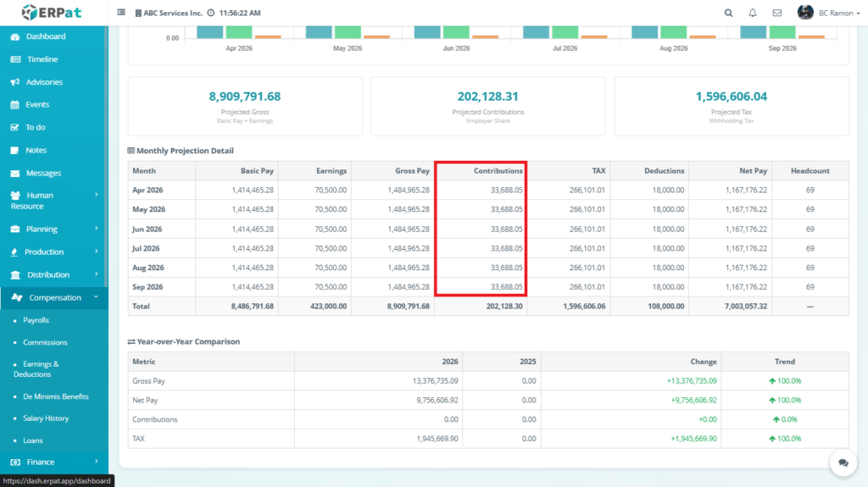Screen dimensions: 868x487
Task: Open the Salary History link
Action: pos(46,418)
